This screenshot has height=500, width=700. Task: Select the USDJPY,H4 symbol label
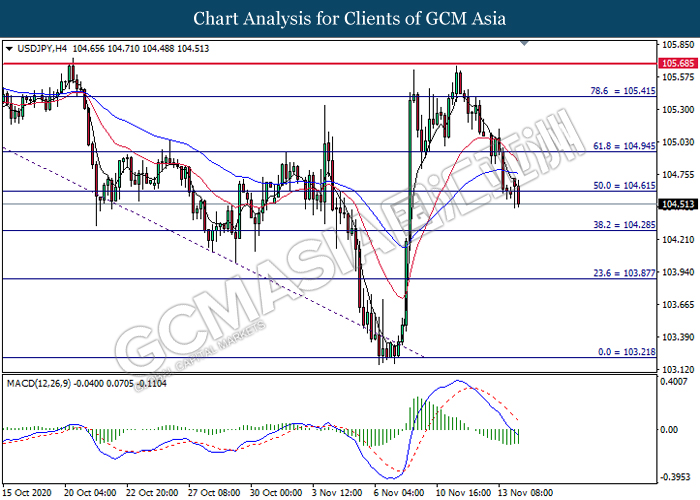coord(42,49)
